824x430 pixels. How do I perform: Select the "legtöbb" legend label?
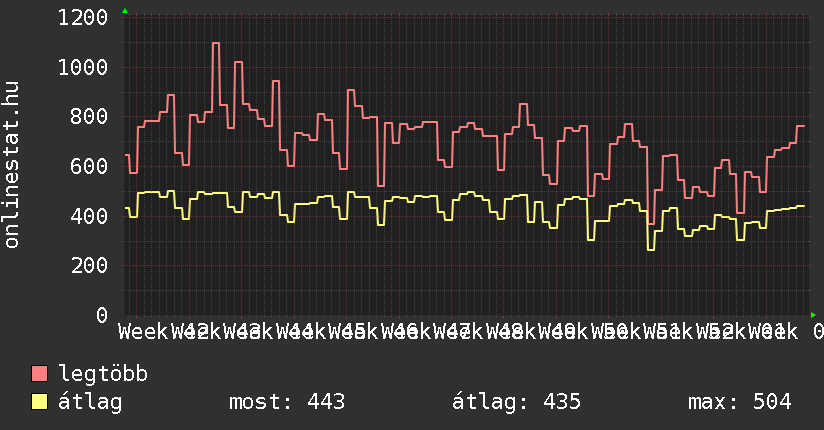pos(103,375)
